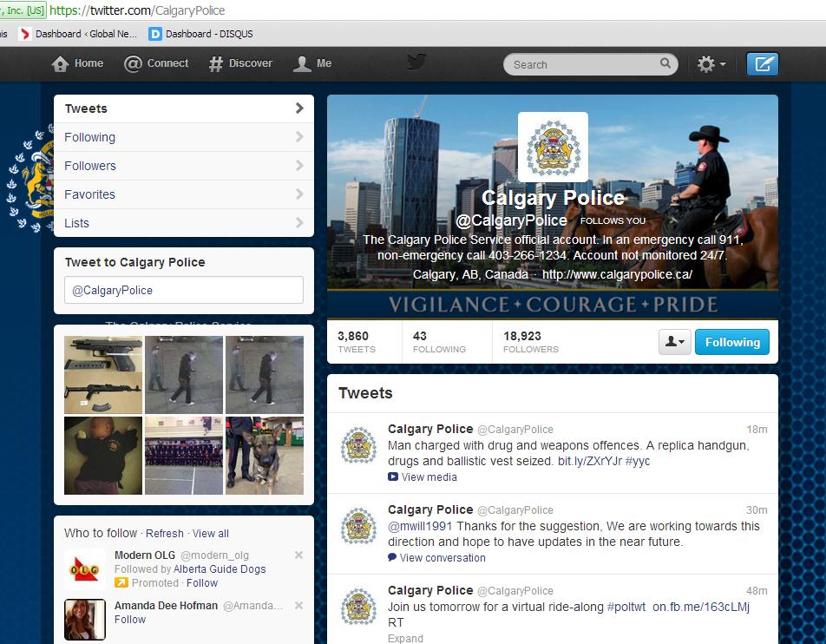826x644 pixels.
Task: Click the compose new tweet icon
Action: [x=763, y=63]
